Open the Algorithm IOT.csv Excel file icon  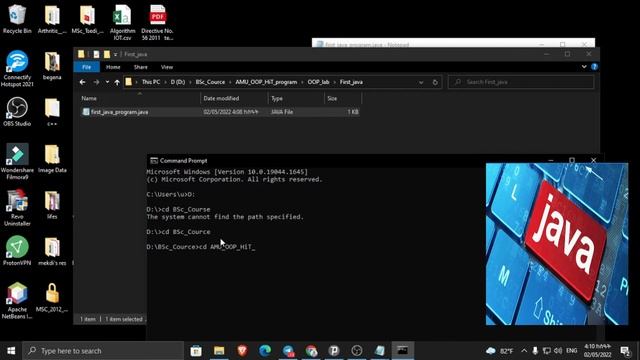click(122, 22)
